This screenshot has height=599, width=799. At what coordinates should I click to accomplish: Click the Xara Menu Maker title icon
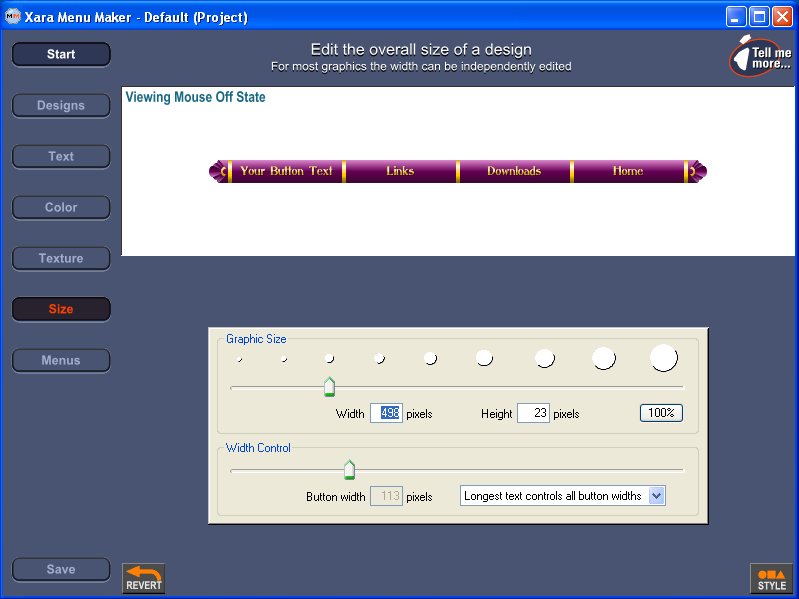13,17
